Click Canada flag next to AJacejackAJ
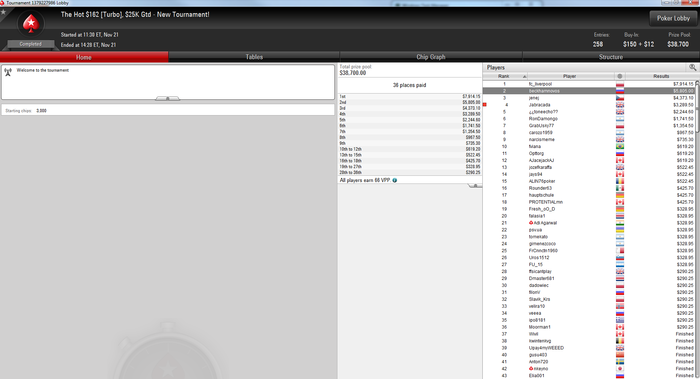The image size is (700, 379). click(x=620, y=160)
